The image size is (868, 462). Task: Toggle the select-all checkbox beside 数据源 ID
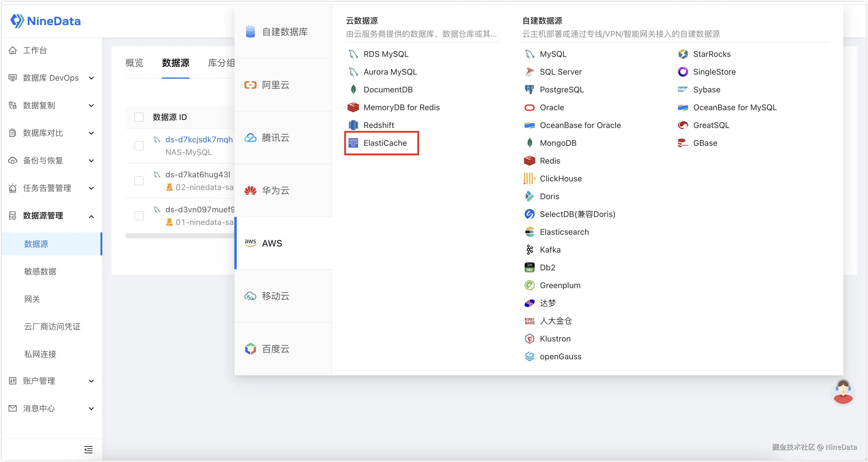[139, 117]
